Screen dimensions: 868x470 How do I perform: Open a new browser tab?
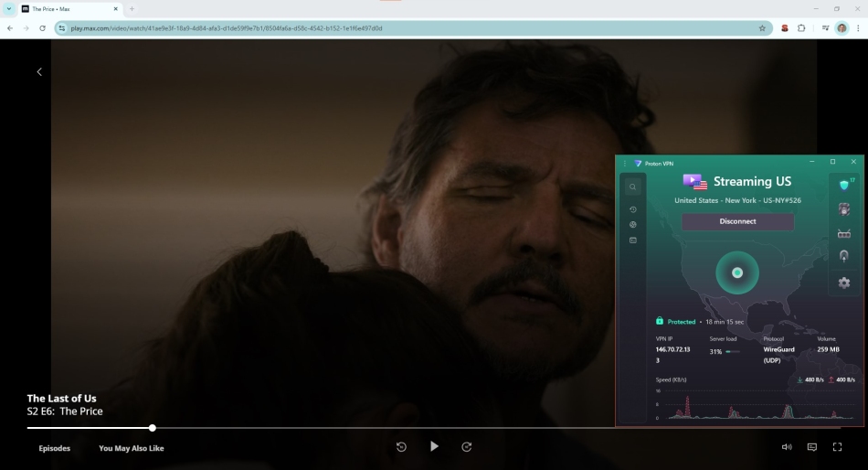click(132, 9)
